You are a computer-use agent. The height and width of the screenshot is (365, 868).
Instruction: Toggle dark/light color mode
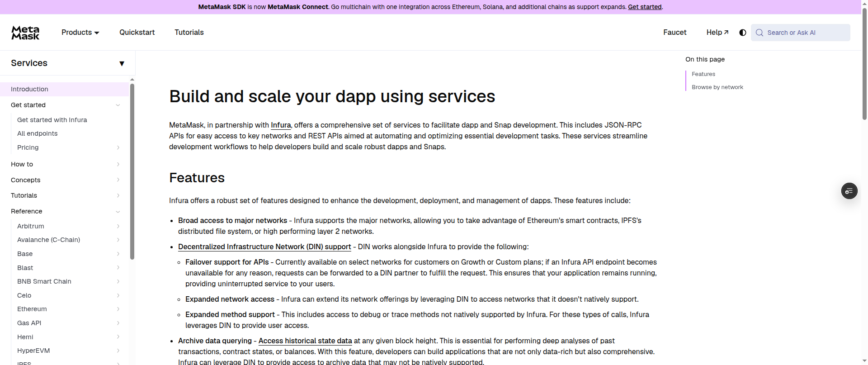click(742, 33)
